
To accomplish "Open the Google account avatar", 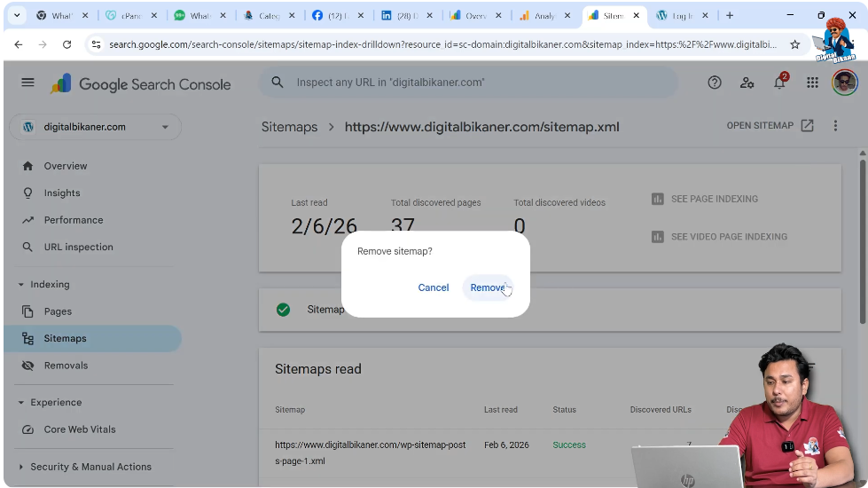I will coord(844,83).
